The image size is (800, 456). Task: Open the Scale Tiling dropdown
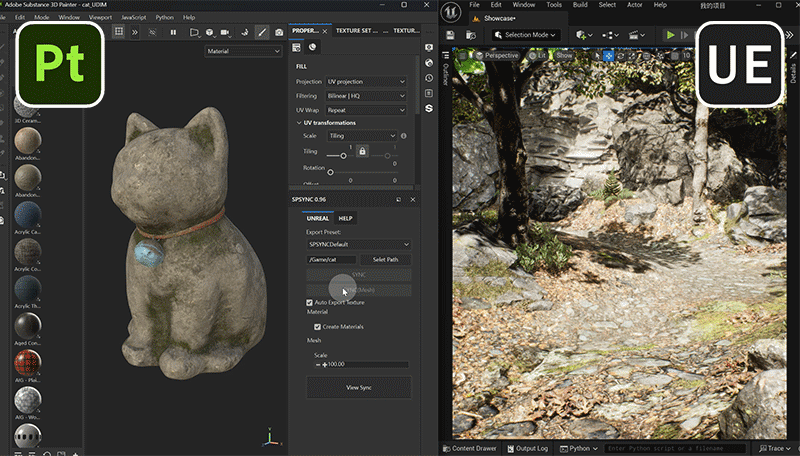362,136
